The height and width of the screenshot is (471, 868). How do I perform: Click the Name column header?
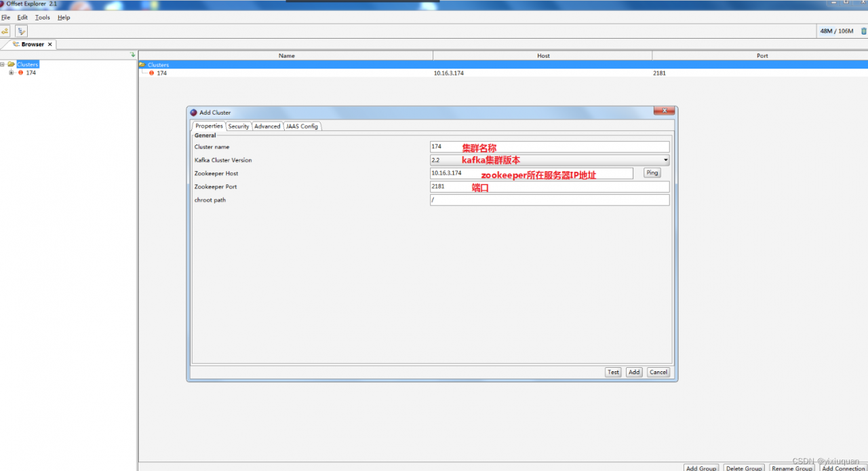point(286,56)
